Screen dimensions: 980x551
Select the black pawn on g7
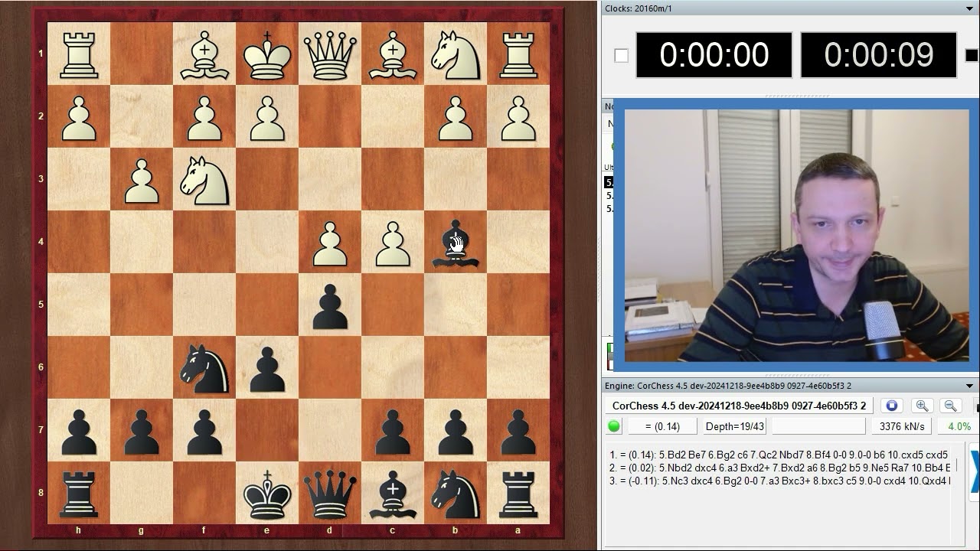point(142,431)
